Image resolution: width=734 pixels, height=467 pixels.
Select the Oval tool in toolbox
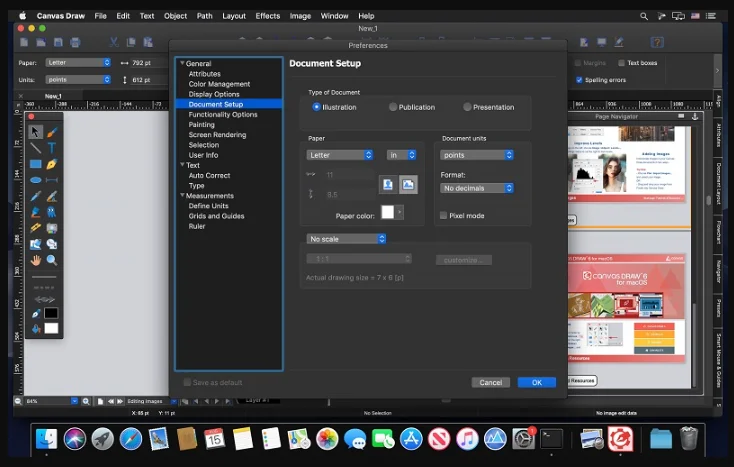coord(35,180)
